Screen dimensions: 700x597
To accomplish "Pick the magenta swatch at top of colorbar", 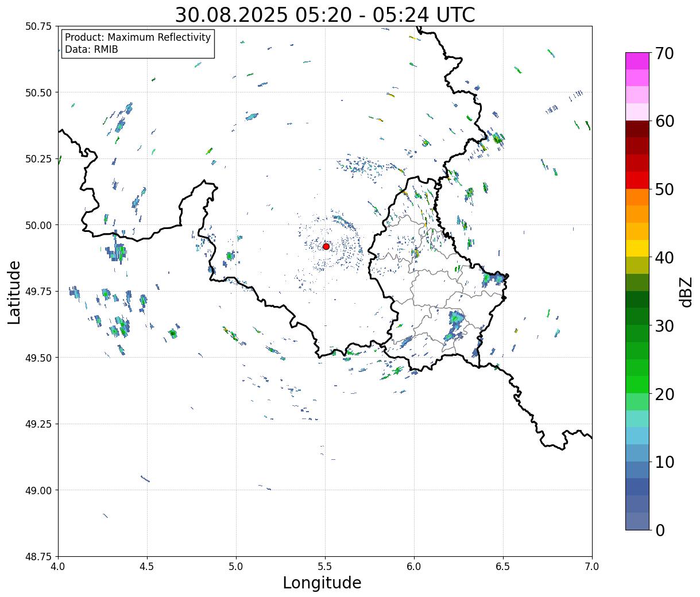I will (x=637, y=61).
